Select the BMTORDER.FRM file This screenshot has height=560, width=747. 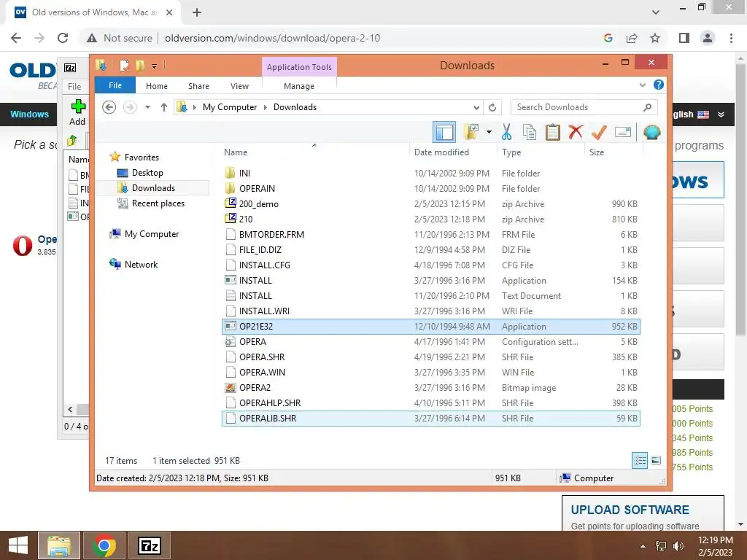430,234
